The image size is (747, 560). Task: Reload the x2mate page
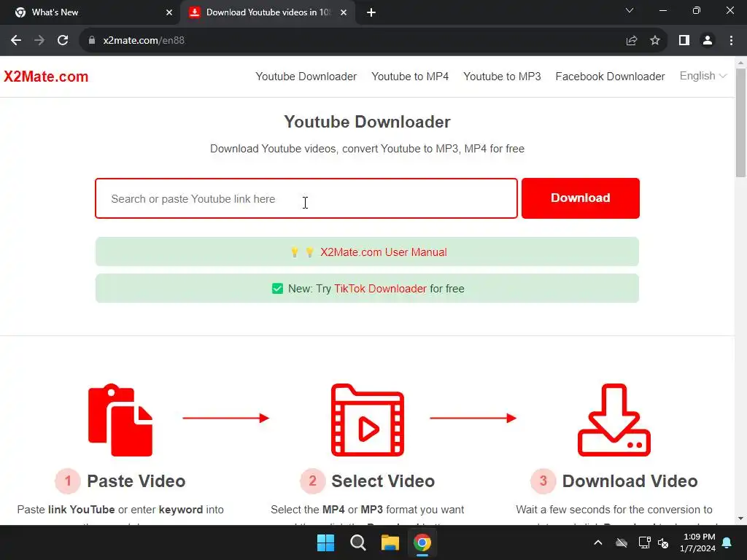click(63, 41)
